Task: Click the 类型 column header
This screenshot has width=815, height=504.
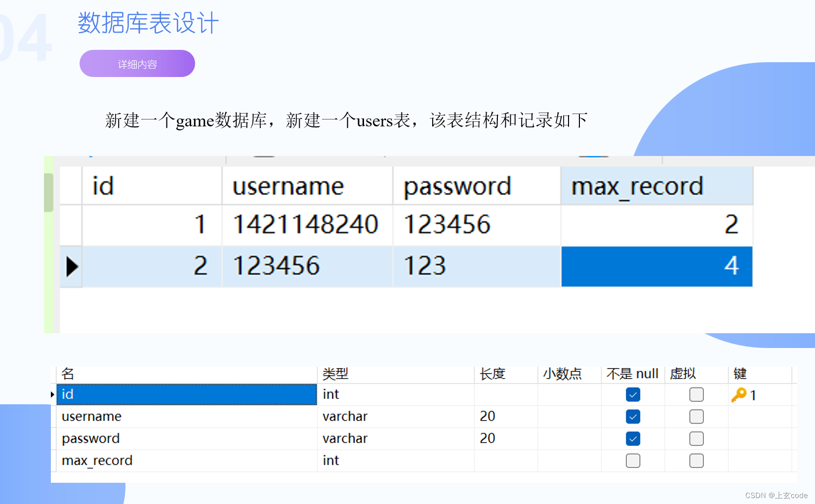Action: point(396,374)
